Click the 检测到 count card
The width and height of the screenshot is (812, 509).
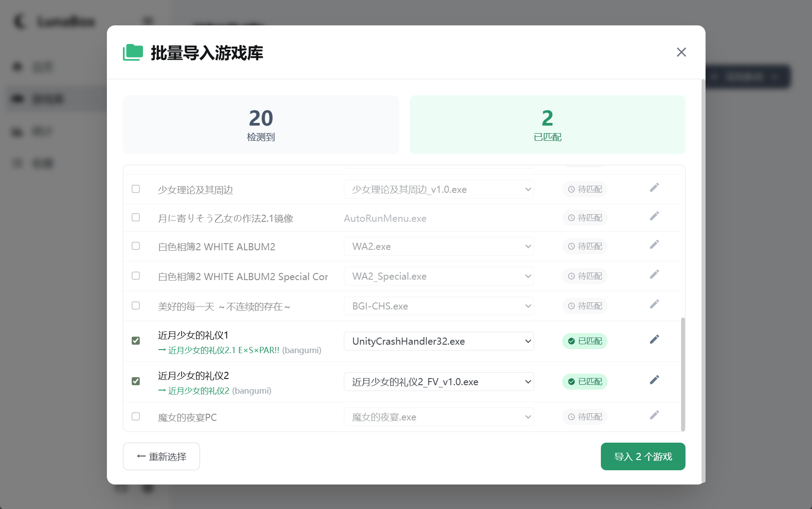point(261,125)
